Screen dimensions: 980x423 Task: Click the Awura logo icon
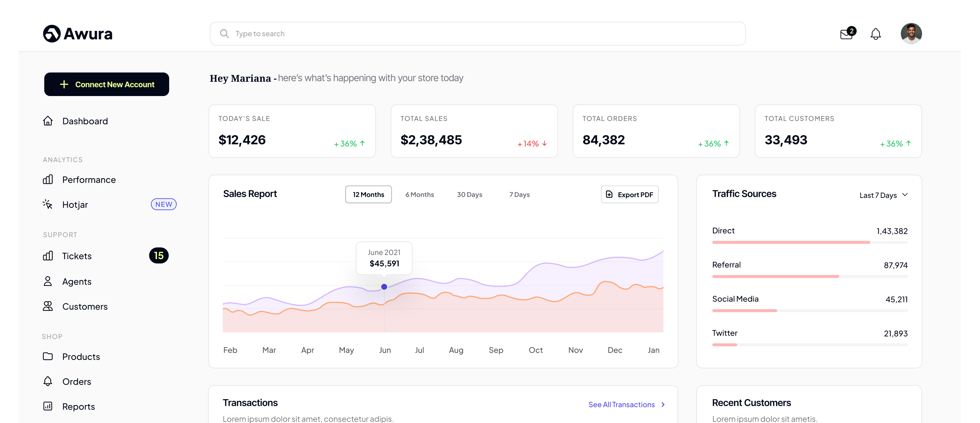[52, 34]
